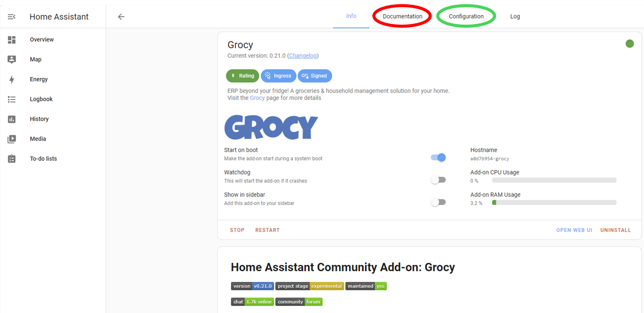This screenshot has width=644, height=313.
Task: Open the Log tab
Action: [515, 17]
